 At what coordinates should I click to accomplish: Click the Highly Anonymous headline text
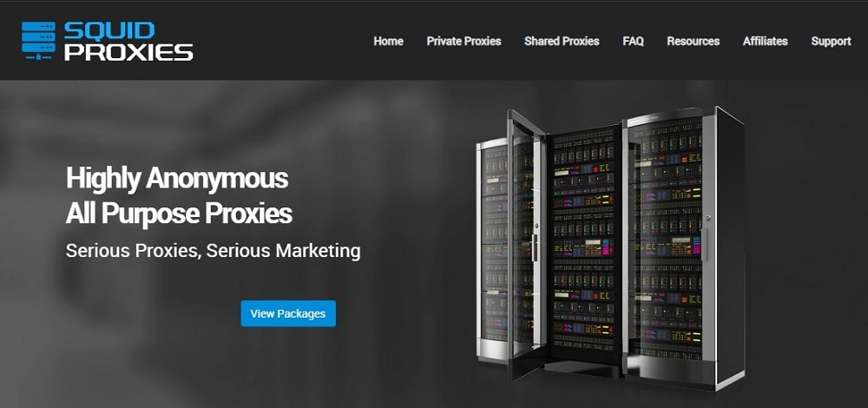pyautogui.click(x=177, y=178)
